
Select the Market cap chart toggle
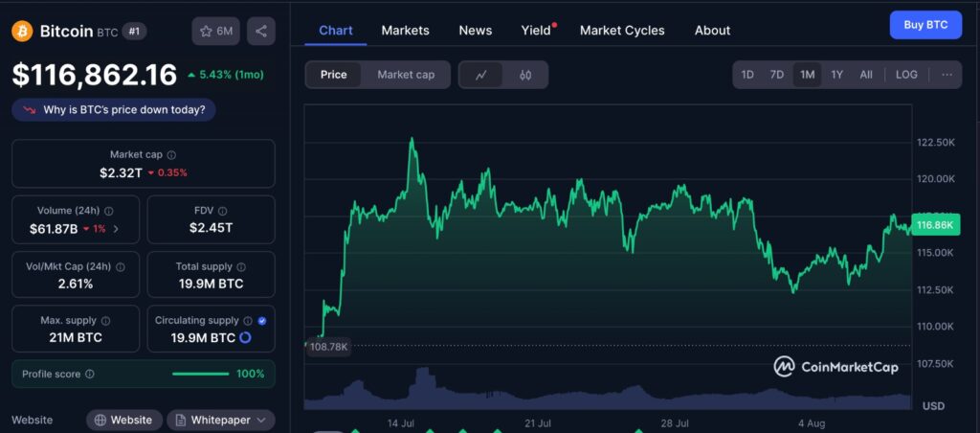tap(406, 75)
